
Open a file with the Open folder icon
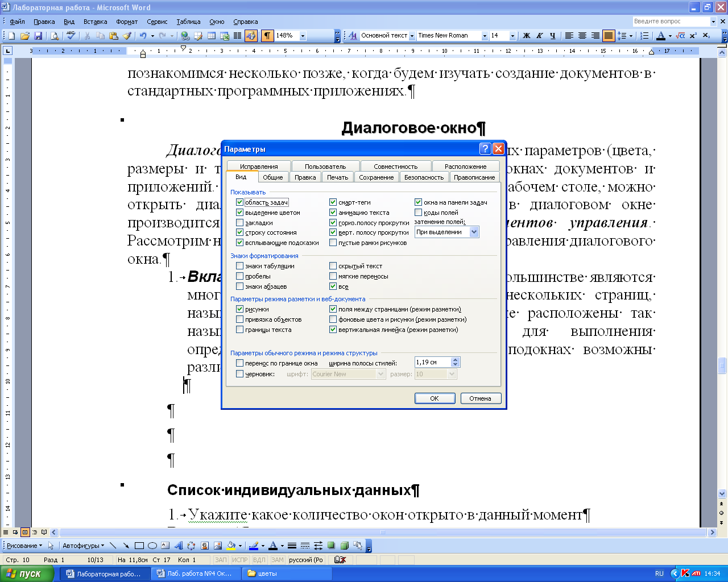coord(24,36)
